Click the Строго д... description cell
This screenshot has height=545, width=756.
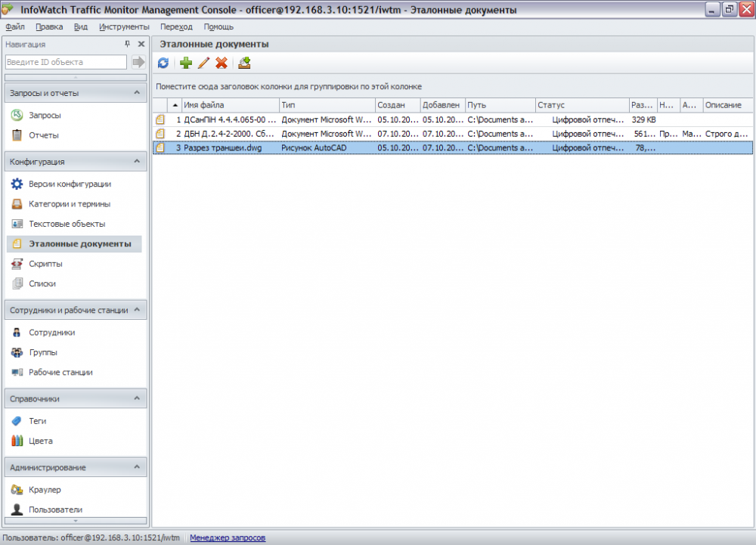(727, 134)
